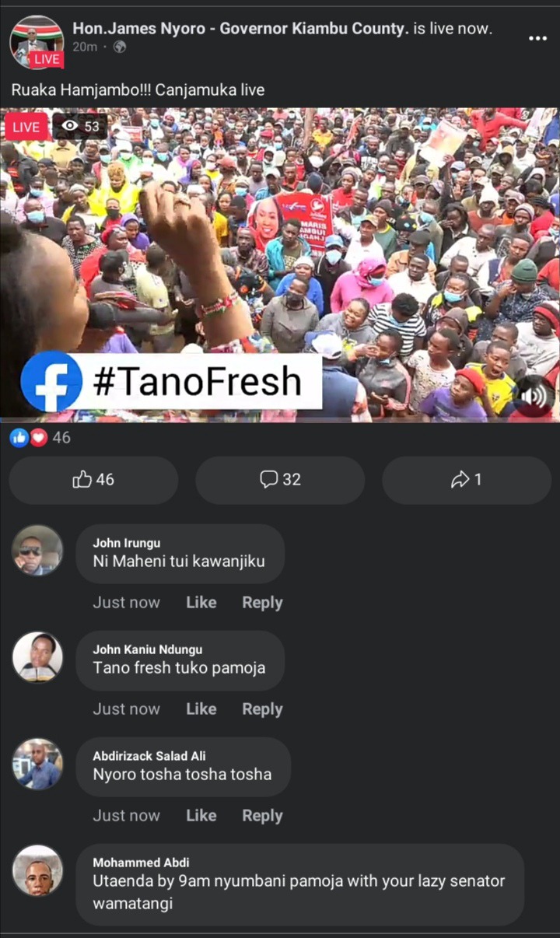
Task: Open the comments button showing 32
Action: pyautogui.click(x=280, y=480)
